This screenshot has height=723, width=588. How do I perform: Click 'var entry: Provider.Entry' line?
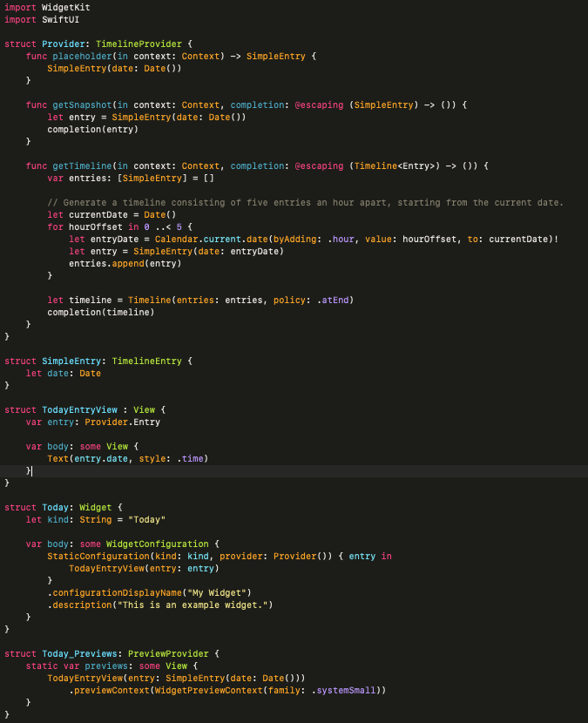pos(92,422)
